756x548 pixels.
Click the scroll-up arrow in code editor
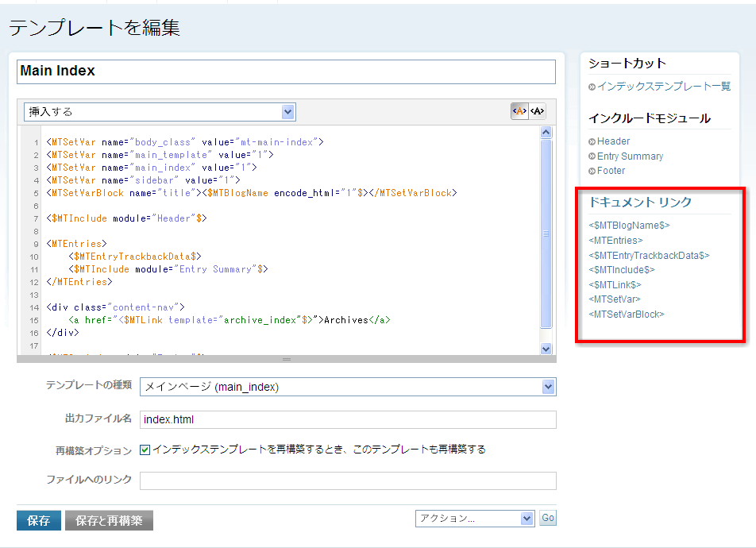click(x=546, y=133)
